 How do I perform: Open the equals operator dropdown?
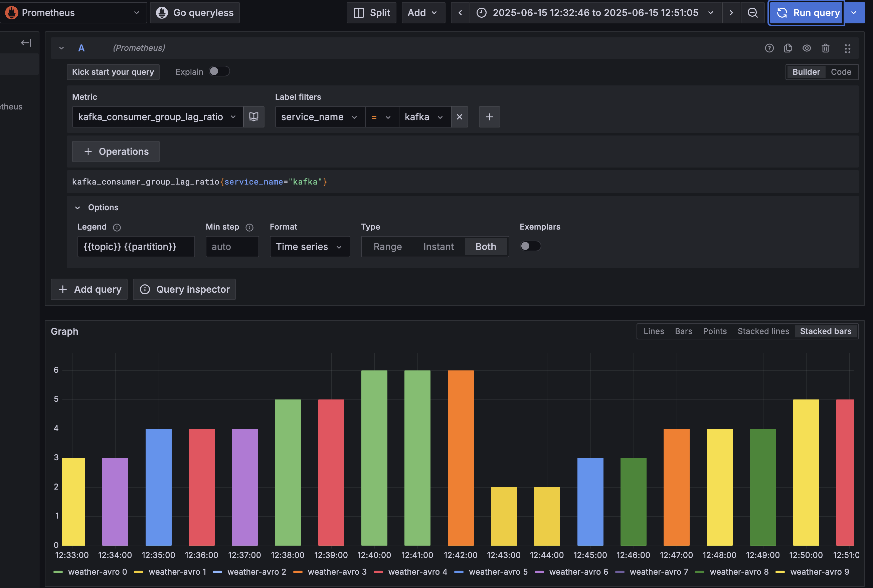click(x=382, y=116)
